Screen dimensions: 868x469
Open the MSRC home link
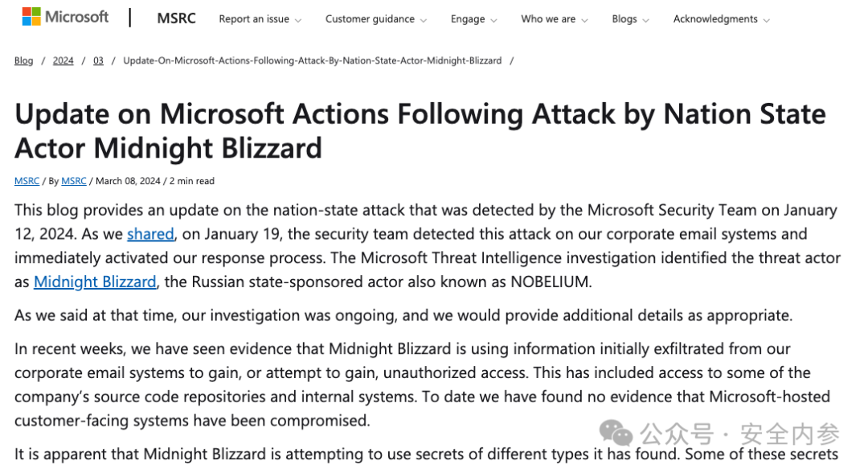(176, 19)
